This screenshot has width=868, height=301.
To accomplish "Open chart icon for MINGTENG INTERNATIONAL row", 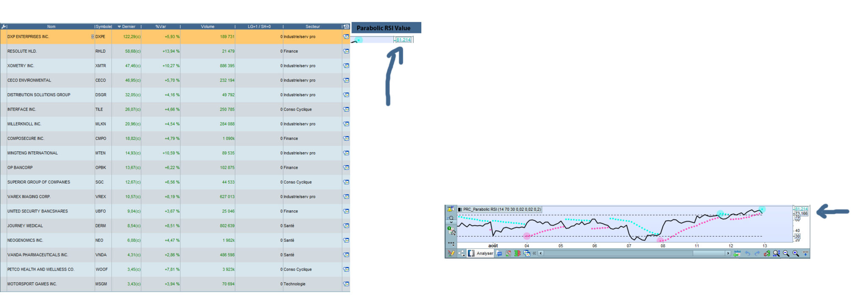I will 346,153.
